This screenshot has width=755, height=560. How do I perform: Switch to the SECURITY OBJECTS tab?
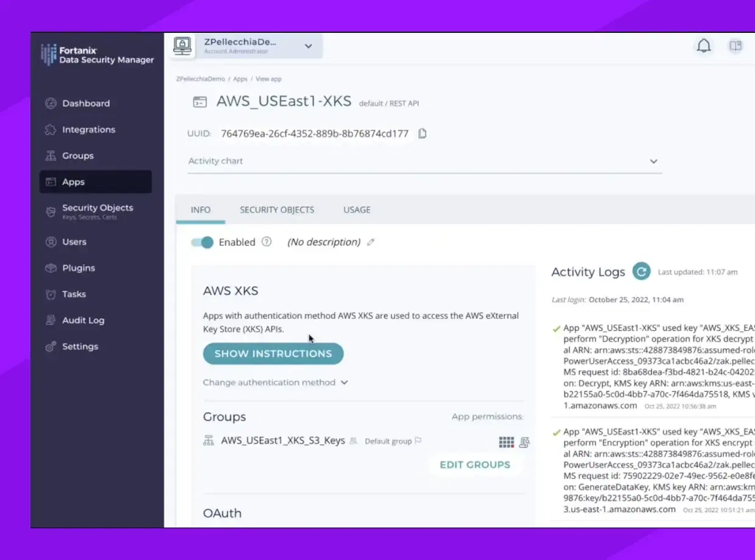(277, 209)
